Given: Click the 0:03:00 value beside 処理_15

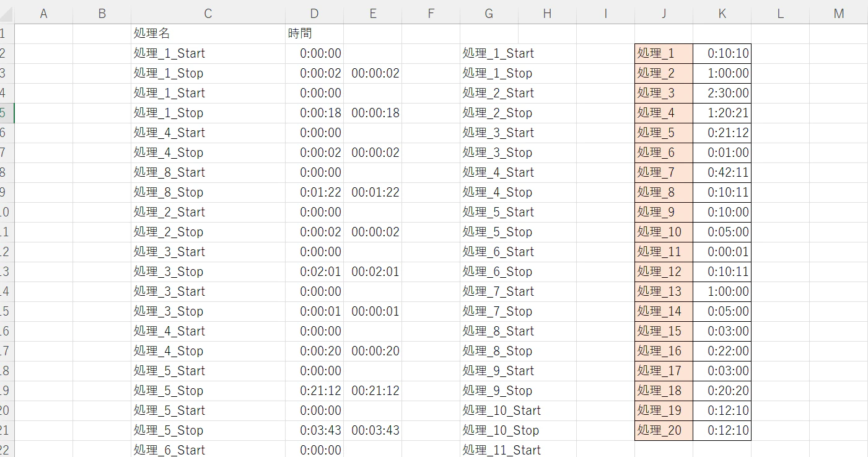Looking at the screenshot, I should click(x=722, y=331).
